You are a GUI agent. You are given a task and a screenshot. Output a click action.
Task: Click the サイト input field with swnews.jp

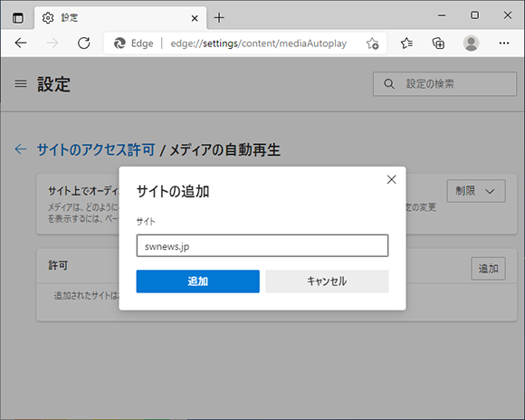pyautogui.click(x=262, y=246)
